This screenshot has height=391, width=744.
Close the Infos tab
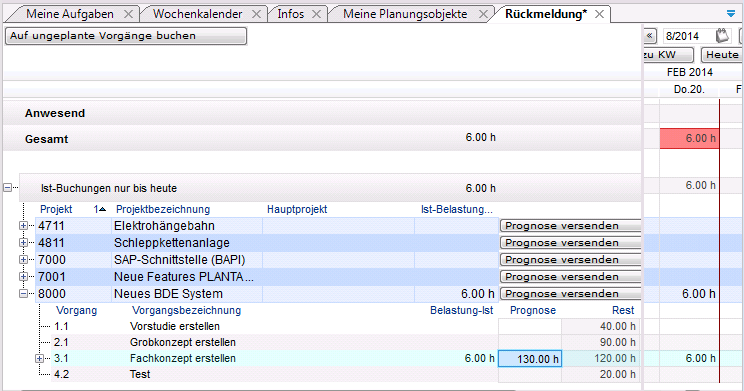coord(316,14)
